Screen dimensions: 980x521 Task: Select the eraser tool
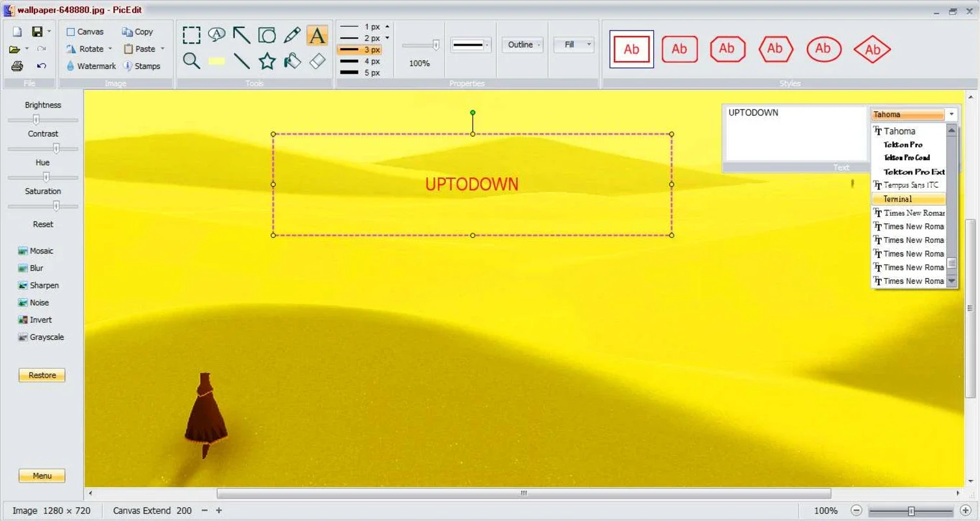click(x=317, y=61)
